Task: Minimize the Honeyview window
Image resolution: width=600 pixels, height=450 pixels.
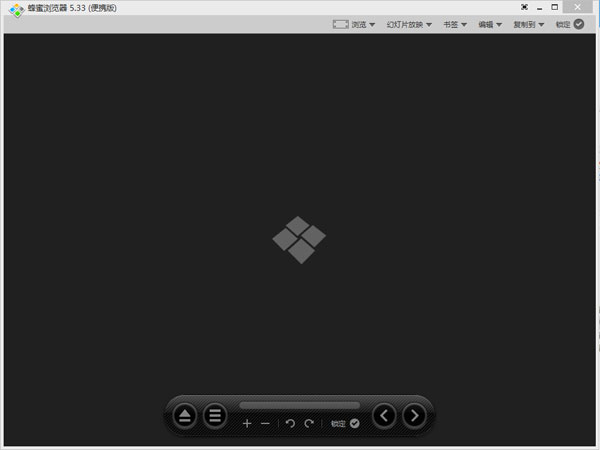Action: [540, 8]
